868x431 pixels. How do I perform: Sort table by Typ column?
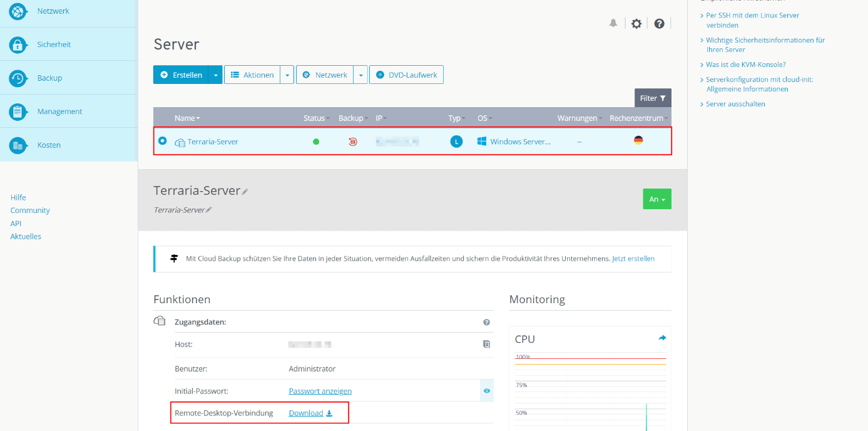coord(456,118)
